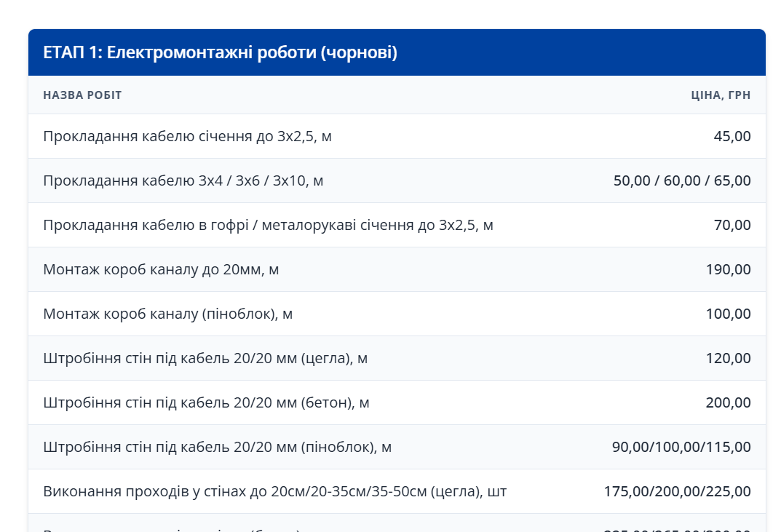Select 'Штробіння стін під кабель (піноблок)' row name
The height and width of the screenshot is (532, 781).
pyautogui.click(x=217, y=447)
